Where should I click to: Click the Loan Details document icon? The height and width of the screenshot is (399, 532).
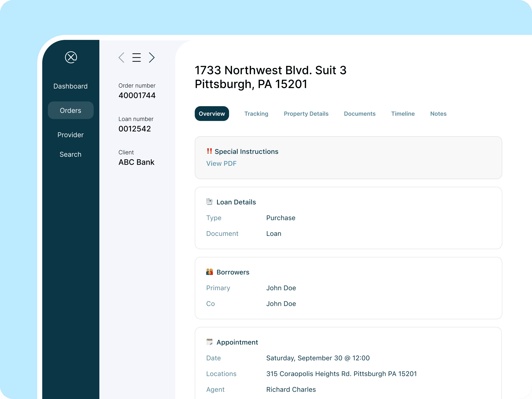pos(209,201)
